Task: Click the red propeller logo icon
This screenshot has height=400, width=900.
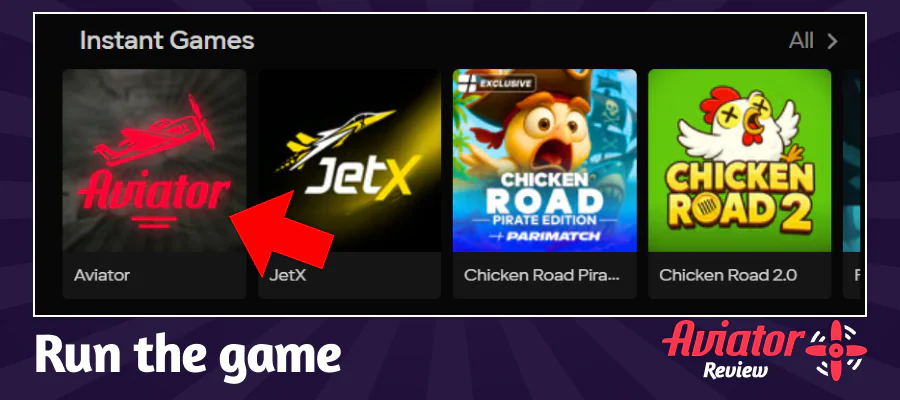Action: (x=836, y=350)
